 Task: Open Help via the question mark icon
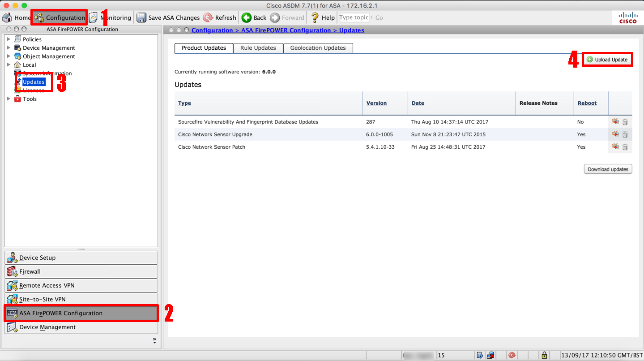[315, 17]
